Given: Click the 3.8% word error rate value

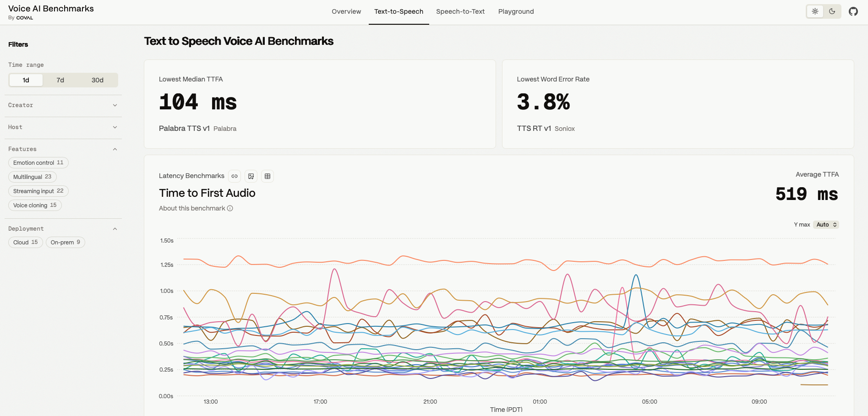Looking at the screenshot, I should [x=543, y=102].
